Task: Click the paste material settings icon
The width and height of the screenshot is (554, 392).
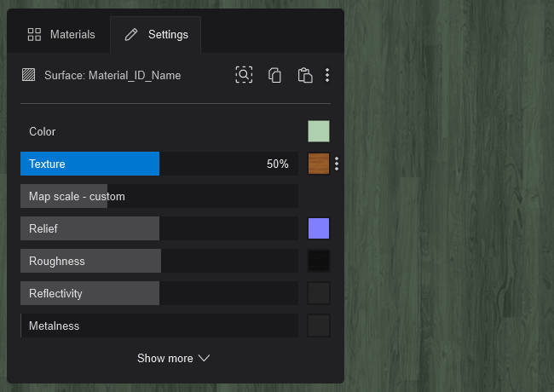Action: coord(304,75)
